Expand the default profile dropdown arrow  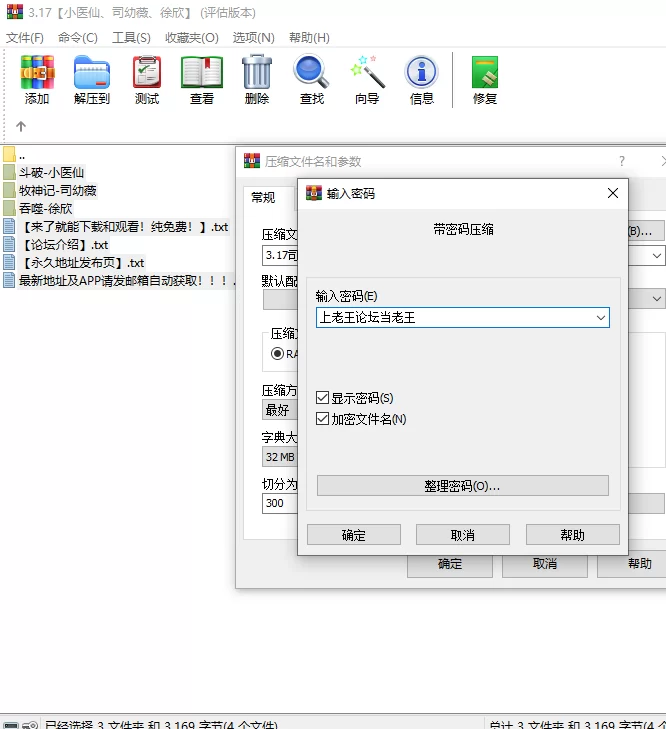(x=657, y=298)
